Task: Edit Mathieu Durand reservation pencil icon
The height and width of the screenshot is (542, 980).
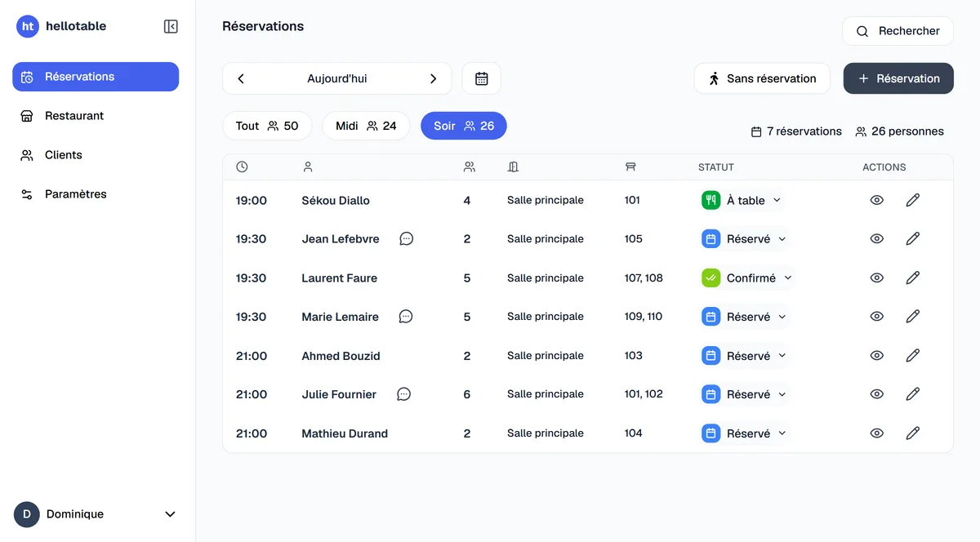Action: pyautogui.click(x=913, y=433)
